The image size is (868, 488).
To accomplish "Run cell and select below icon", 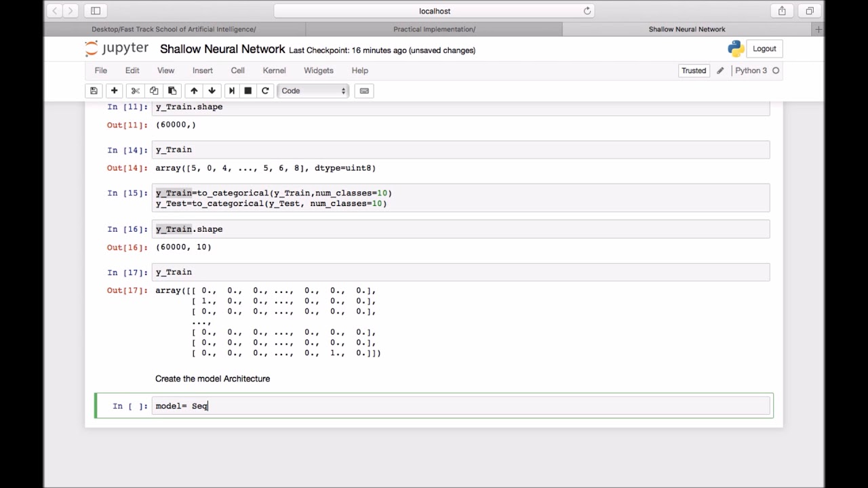I will click(x=231, y=91).
